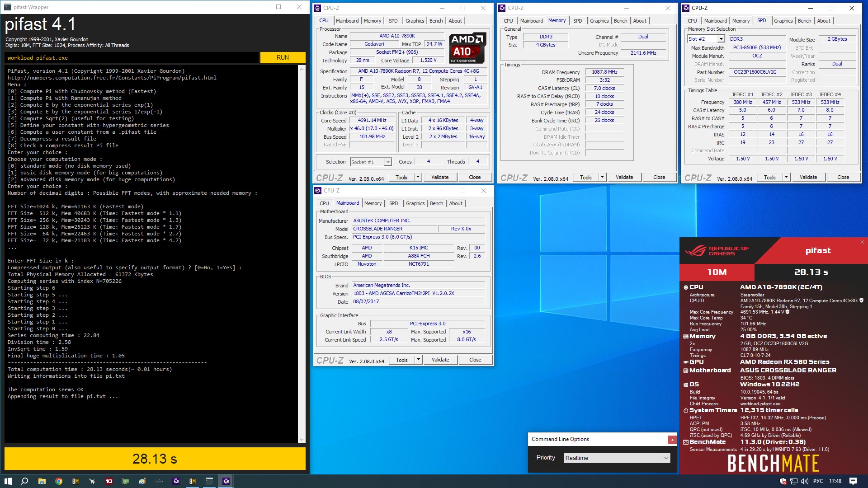Image resolution: width=868 pixels, height=488 pixels.
Task: Click the Motherboard section icon in BenchMate
Action: pyautogui.click(x=686, y=371)
